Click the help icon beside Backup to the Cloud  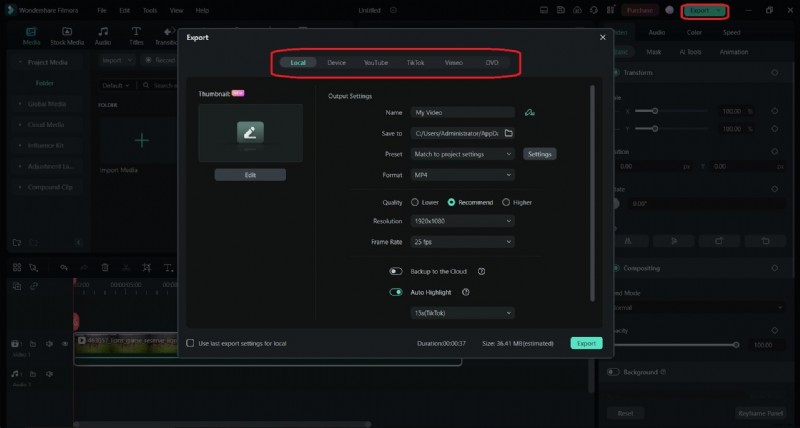coord(481,271)
